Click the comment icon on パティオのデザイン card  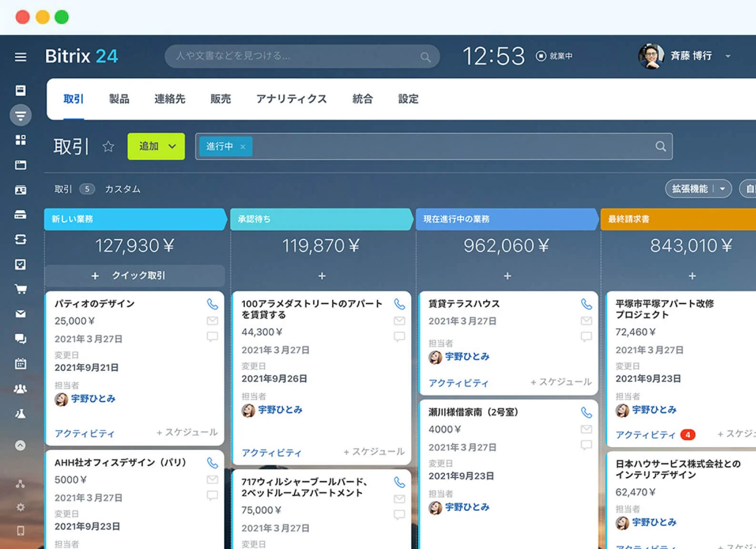click(212, 337)
